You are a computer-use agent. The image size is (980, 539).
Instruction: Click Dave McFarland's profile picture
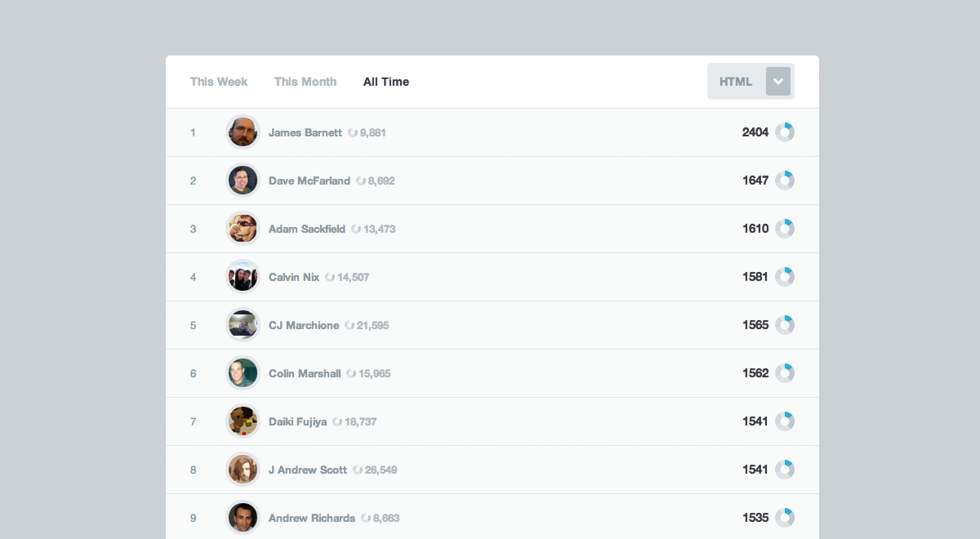point(243,180)
